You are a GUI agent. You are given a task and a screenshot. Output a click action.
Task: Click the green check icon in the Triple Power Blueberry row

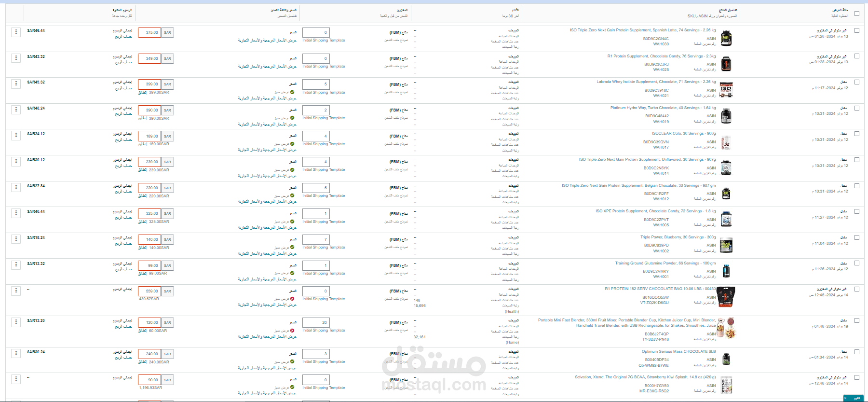click(x=292, y=248)
